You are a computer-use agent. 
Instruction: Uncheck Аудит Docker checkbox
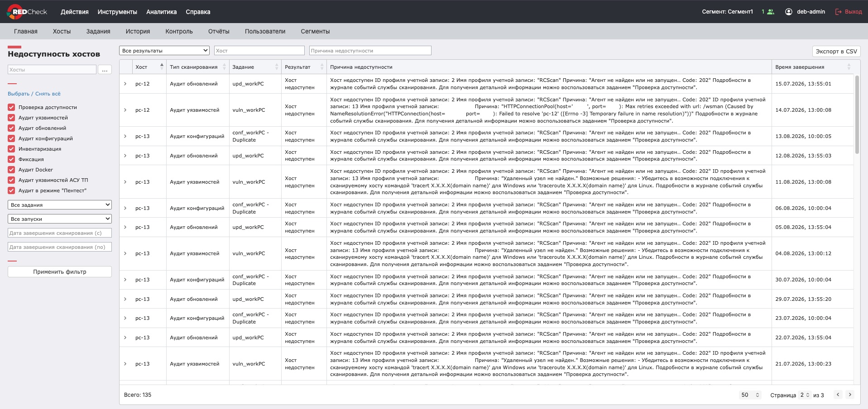pyautogui.click(x=11, y=170)
